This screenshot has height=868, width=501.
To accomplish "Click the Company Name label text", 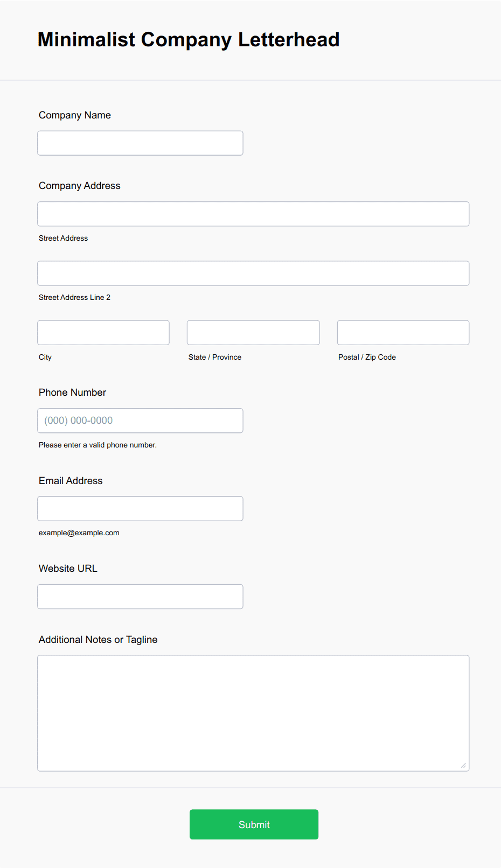I will click(75, 115).
